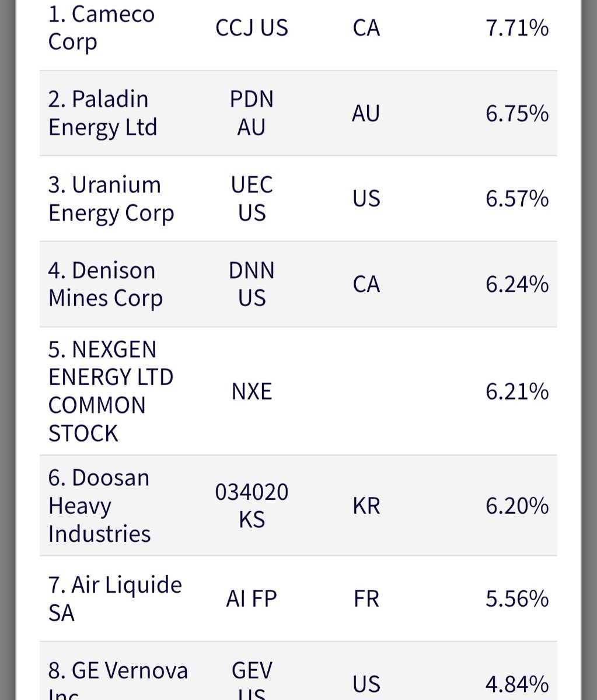The width and height of the screenshot is (597, 700).
Task: Tap the AI FP ticker symbol
Action: point(252,599)
